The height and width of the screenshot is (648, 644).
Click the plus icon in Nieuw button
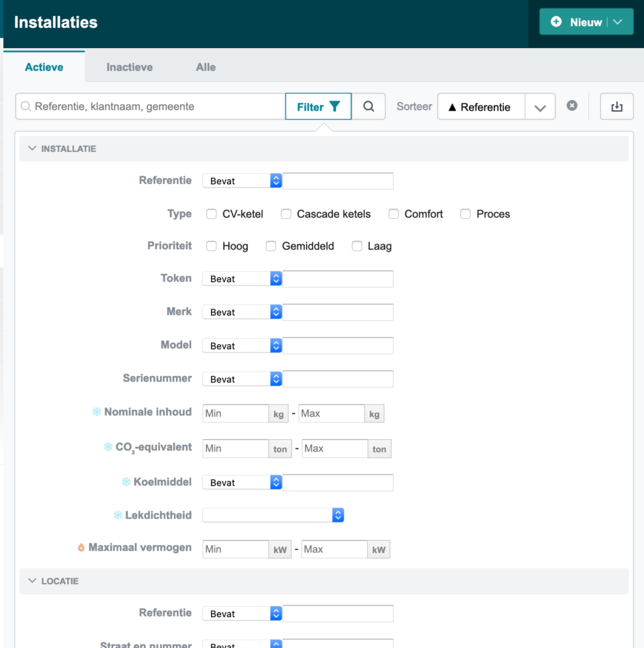click(557, 22)
